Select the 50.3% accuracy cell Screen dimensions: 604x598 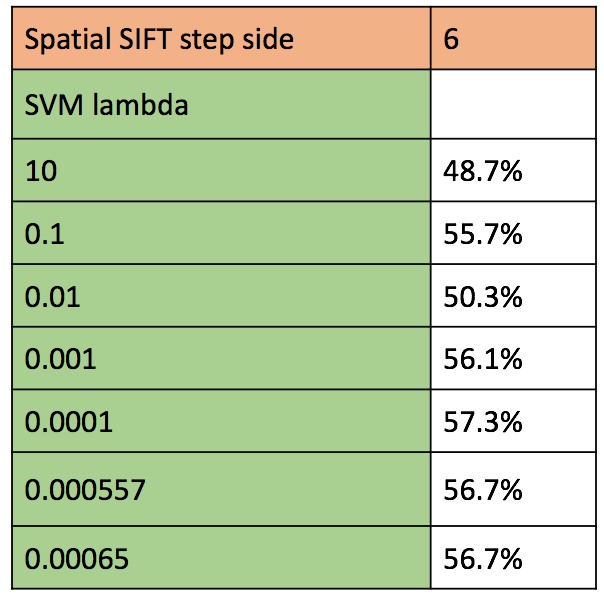[514, 296]
